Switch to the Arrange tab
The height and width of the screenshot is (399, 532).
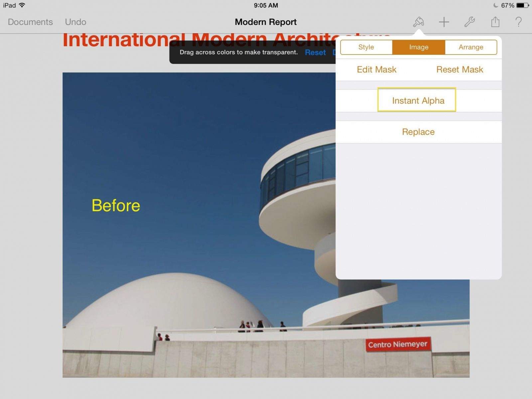tap(471, 47)
